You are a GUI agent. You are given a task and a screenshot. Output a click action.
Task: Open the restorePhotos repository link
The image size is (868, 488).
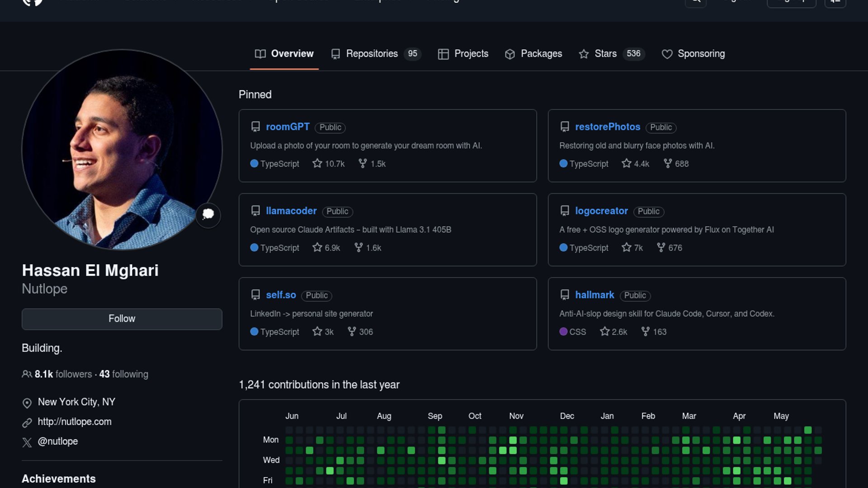pos(608,127)
